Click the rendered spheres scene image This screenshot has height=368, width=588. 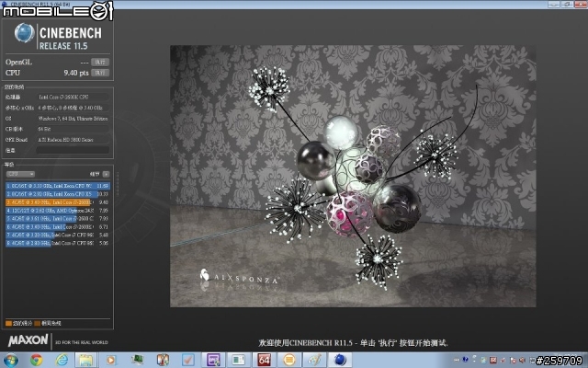pos(353,176)
